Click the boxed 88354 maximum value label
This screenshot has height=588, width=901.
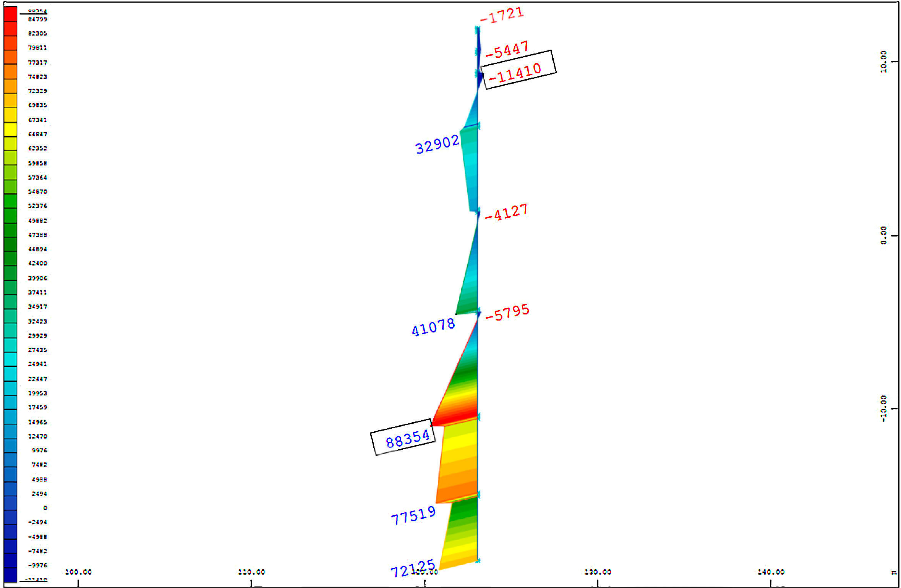pyautogui.click(x=406, y=438)
